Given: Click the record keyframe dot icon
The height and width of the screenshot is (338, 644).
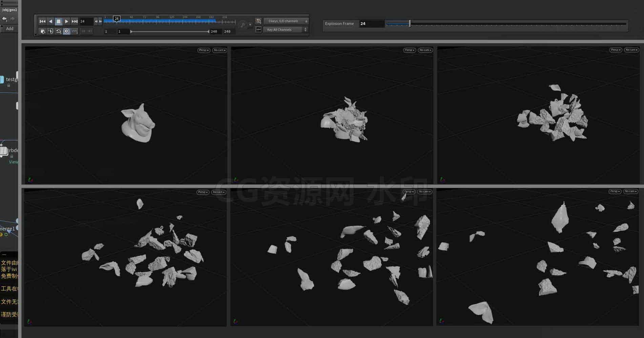Looking at the screenshot, I should [x=250, y=24].
